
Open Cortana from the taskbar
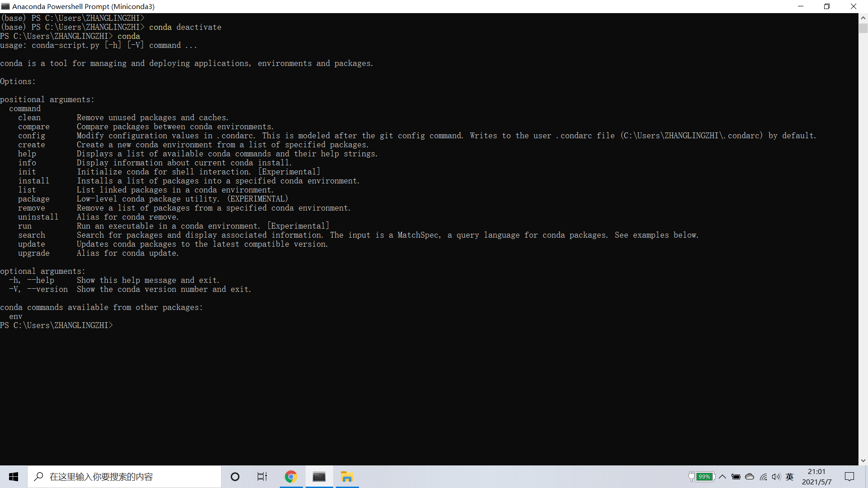tap(235, 476)
